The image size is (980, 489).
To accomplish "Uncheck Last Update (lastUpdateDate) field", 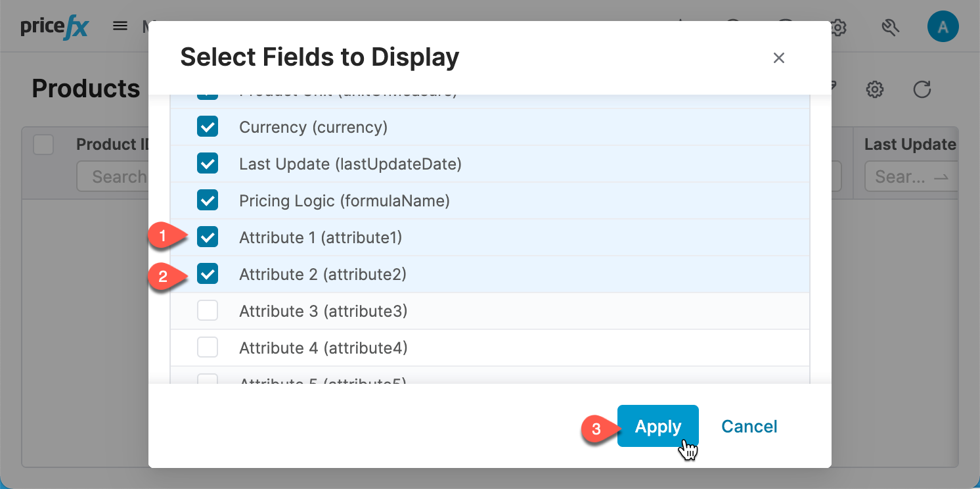I will click(x=208, y=164).
